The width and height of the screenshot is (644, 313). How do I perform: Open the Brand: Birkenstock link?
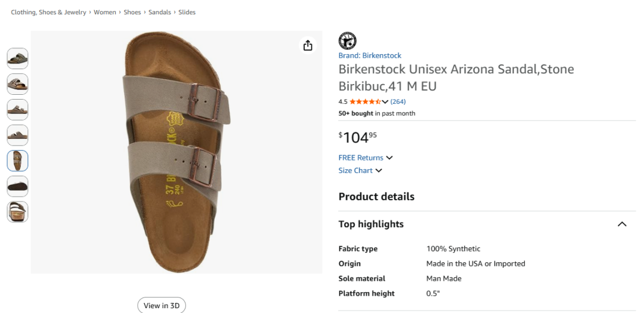pyautogui.click(x=370, y=55)
